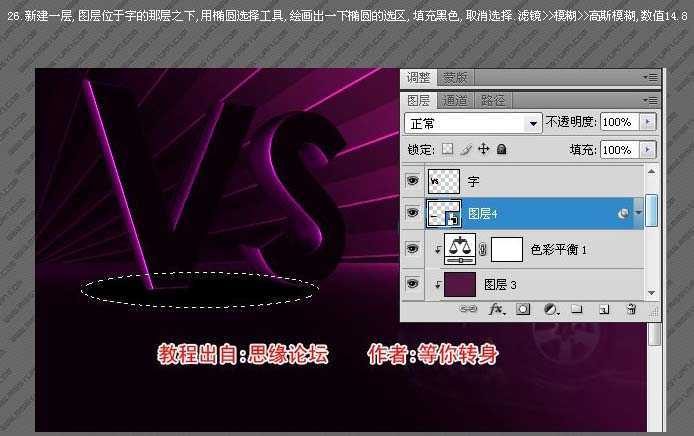Screen dimensions: 694x436
Task: Lock transparent pixels in the Layers panel
Action: point(447,149)
